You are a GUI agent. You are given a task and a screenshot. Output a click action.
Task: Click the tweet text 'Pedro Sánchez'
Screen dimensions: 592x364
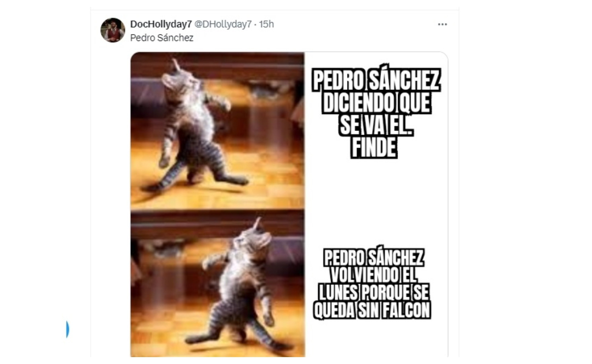pyautogui.click(x=162, y=38)
